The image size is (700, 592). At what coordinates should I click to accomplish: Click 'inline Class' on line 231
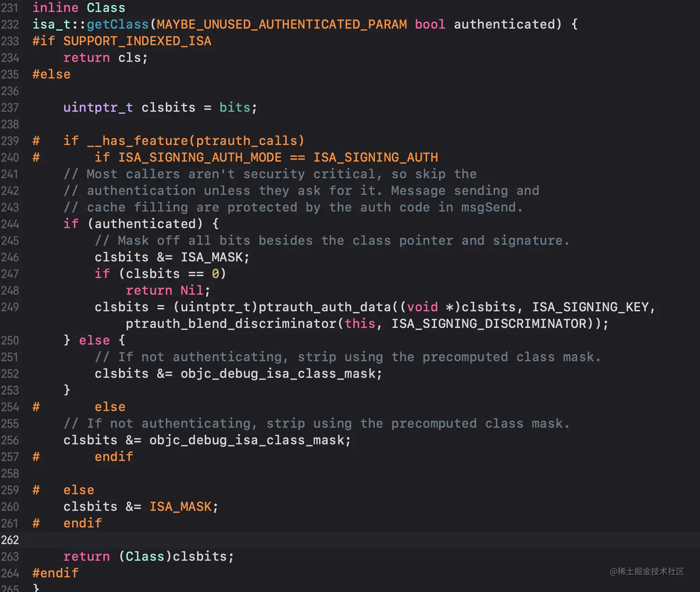(x=79, y=8)
